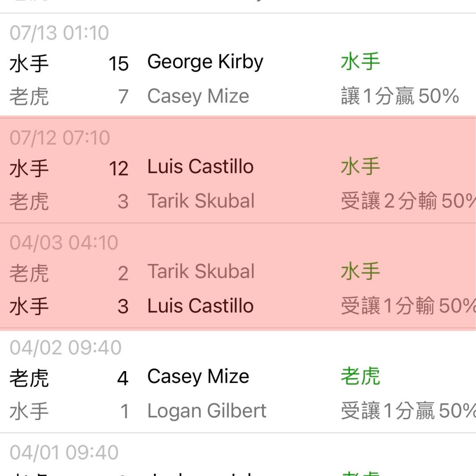Tap the 04/01 09:40 game timestamp
This screenshot has width=476, height=476.
(64, 453)
